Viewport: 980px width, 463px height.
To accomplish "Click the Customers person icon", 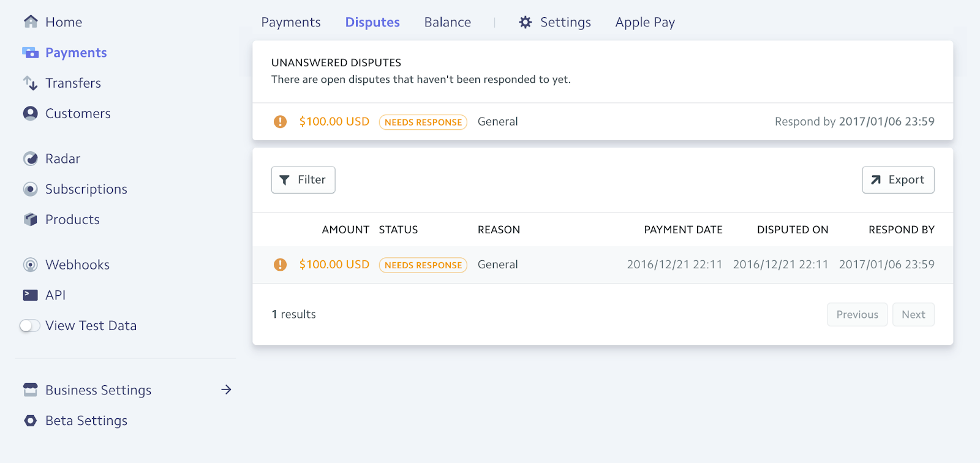I will click(31, 113).
